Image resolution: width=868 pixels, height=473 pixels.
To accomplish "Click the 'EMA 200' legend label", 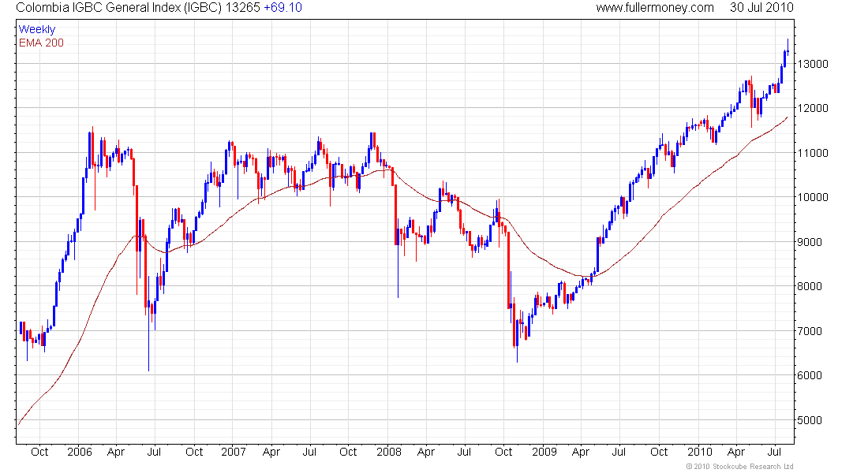I will pyautogui.click(x=42, y=43).
